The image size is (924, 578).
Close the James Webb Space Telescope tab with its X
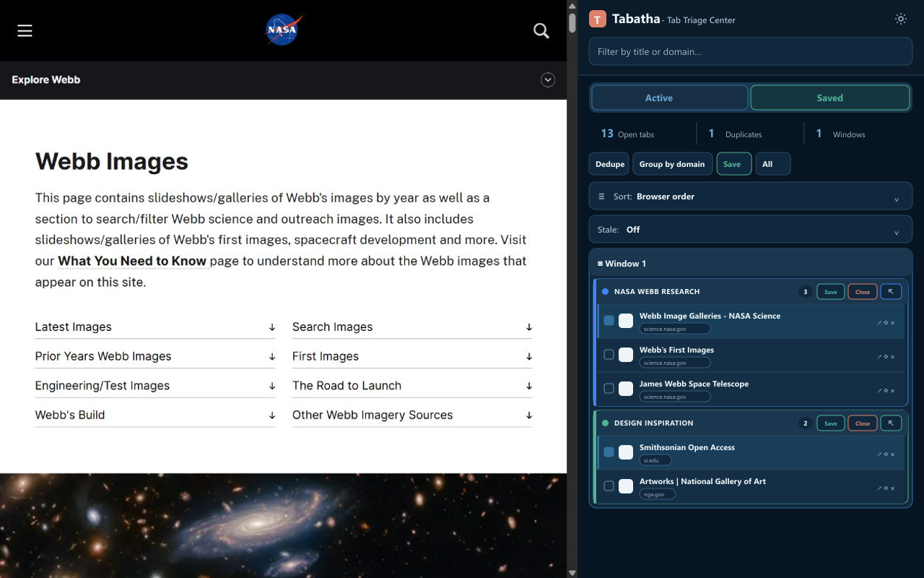coord(892,391)
